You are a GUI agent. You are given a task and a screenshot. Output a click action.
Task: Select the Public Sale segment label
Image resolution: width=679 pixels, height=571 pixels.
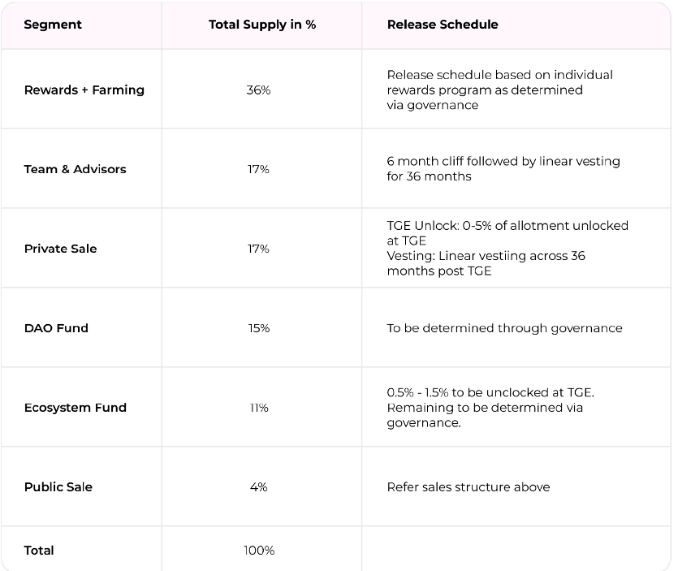(x=58, y=487)
